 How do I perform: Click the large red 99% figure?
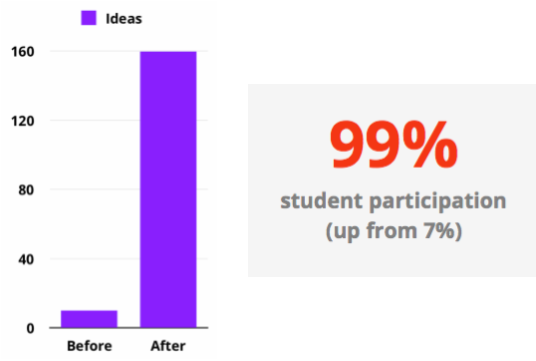[393, 145]
